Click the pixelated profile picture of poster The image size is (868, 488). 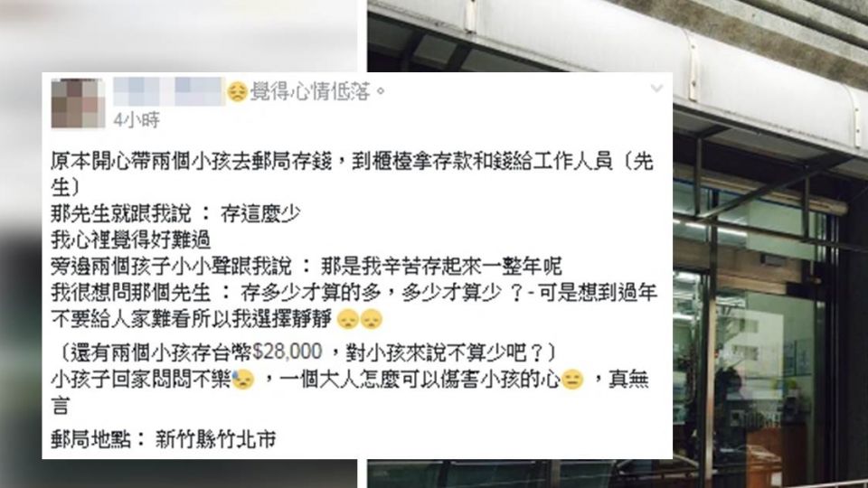(78, 103)
